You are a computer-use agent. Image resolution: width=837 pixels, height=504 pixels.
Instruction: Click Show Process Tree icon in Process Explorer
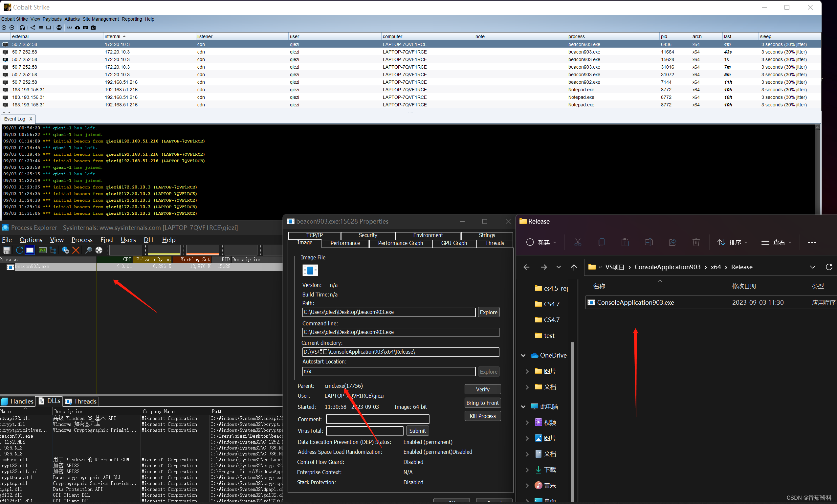(53, 250)
